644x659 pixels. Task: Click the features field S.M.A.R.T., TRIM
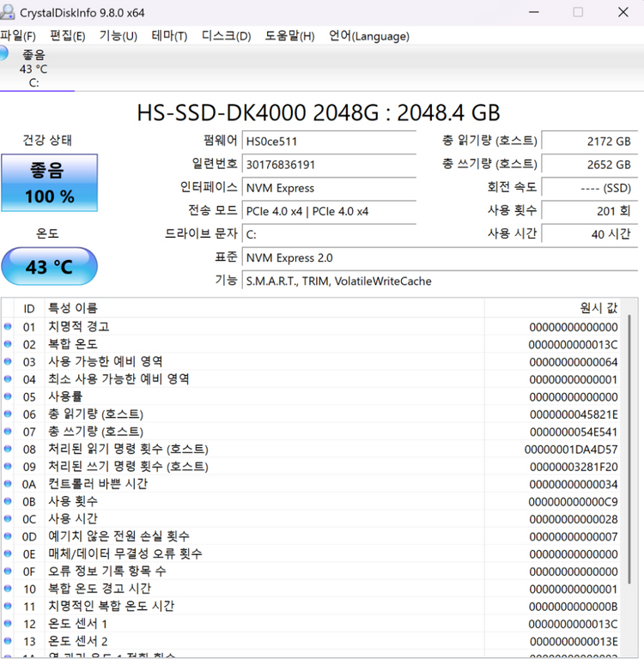pos(440,281)
